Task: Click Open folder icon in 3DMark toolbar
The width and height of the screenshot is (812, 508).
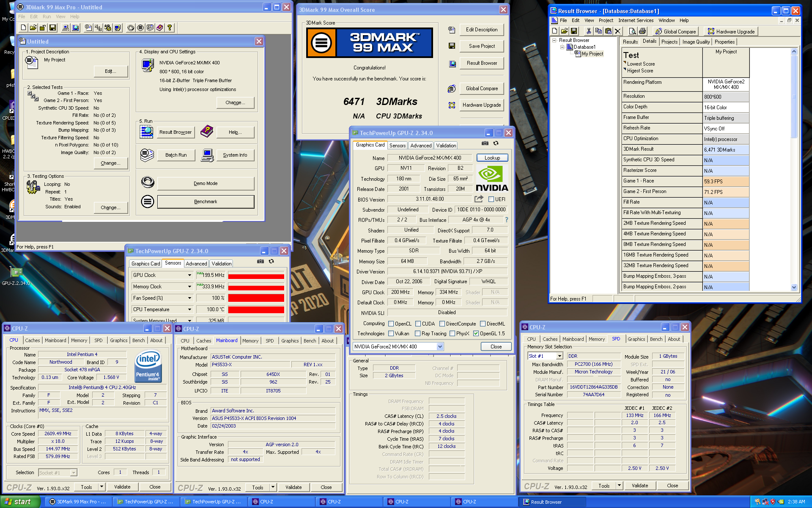Action: point(33,28)
